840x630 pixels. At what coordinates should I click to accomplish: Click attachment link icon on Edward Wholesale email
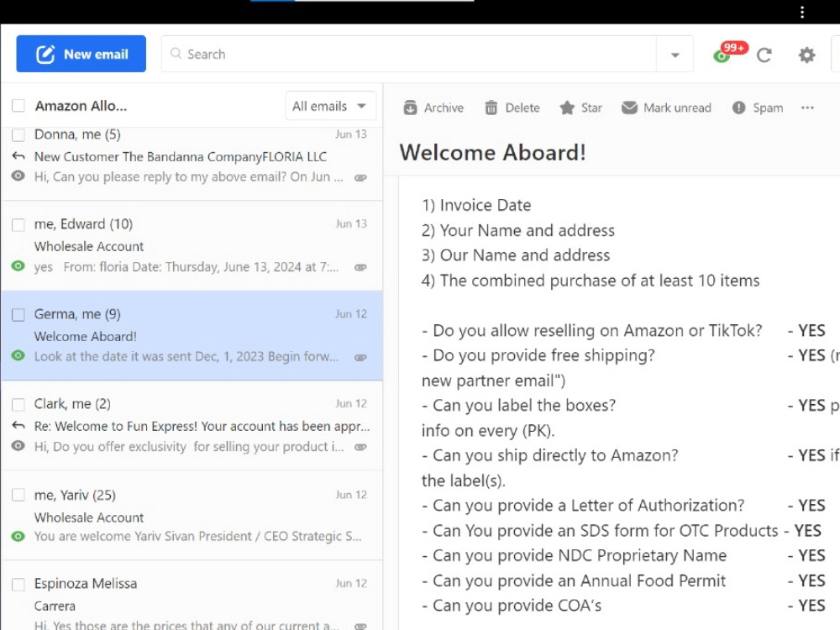(x=360, y=267)
